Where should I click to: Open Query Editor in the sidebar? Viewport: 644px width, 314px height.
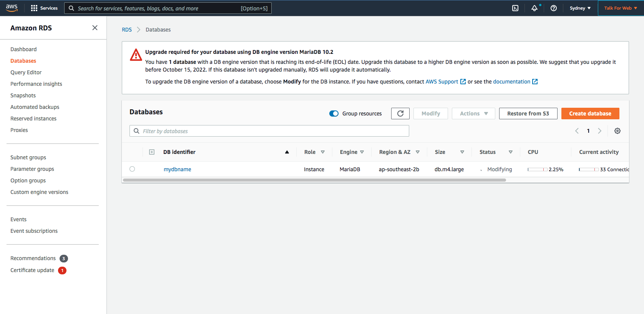tap(26, 72)
